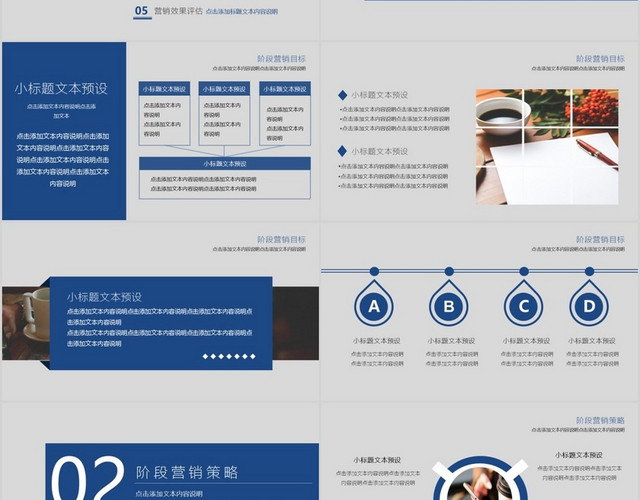Click 阶段营销目标 title on the flowchart slide
This screenshot has width=640, height=500.
281,59
